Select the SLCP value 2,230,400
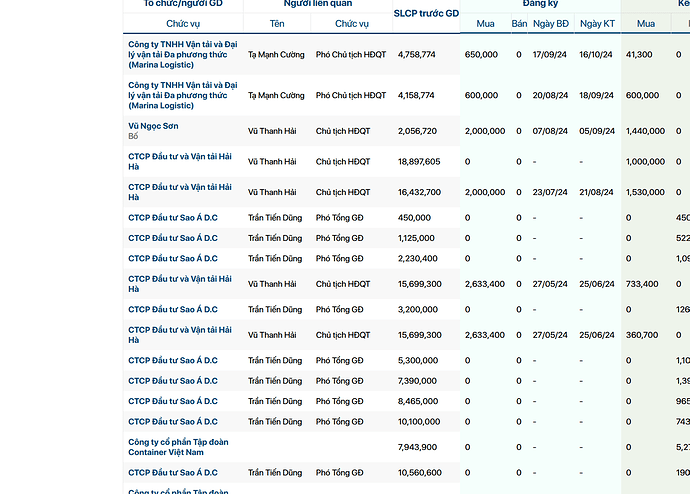 point(418,259)
